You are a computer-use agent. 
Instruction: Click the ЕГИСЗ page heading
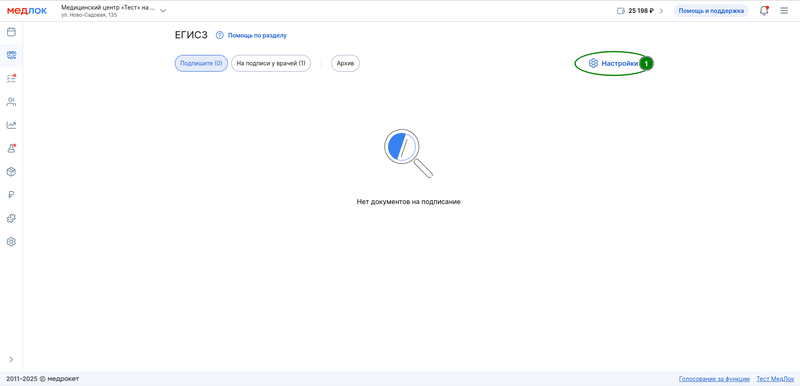tap(191, 35)
